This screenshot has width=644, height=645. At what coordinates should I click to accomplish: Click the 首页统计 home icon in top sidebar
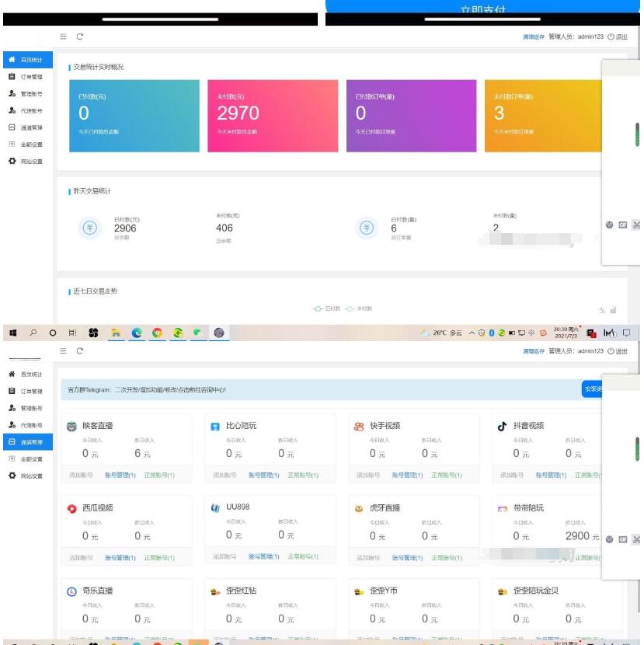[12, 60]
